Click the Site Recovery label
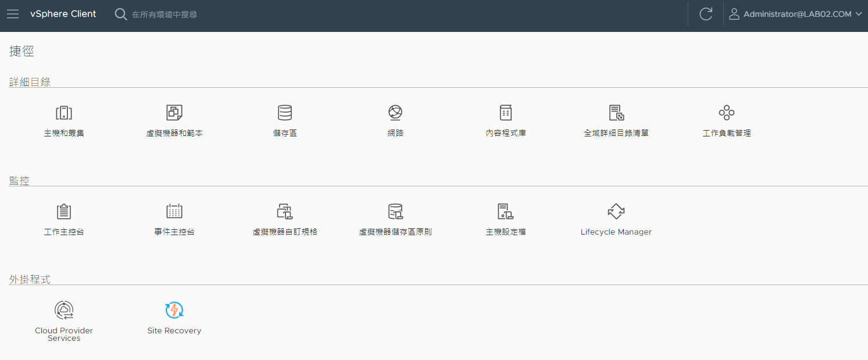This screenshot has height=360, width=868. pyautogui.click(x=174, y=330)
